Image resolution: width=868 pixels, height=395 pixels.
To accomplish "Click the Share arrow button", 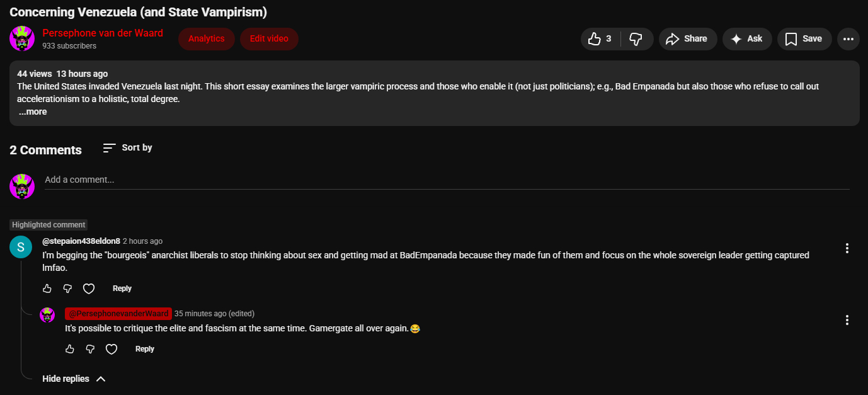I will [687, 39].
